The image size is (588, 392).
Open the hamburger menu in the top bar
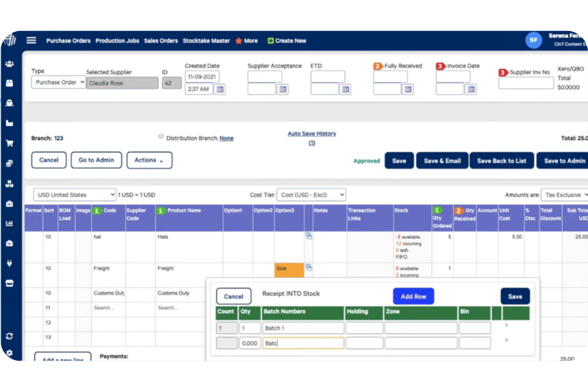coord(31,40)
